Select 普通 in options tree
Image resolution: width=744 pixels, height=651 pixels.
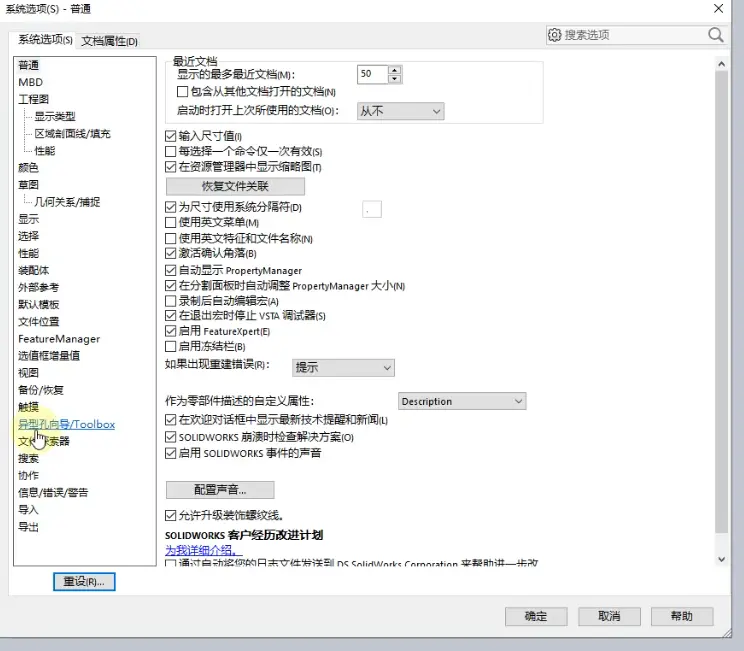[28, 65]
